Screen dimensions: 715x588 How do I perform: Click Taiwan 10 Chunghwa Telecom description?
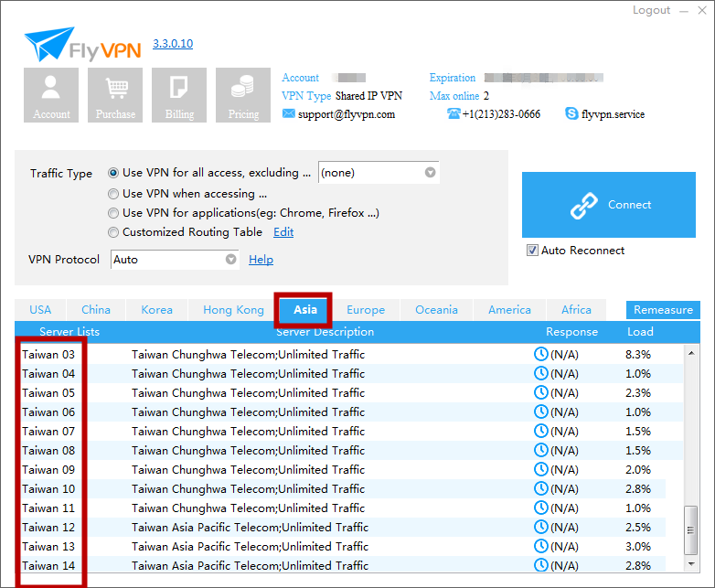248,489
